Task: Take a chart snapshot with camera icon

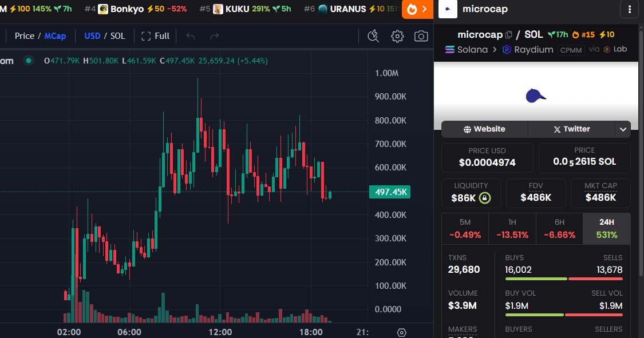Action: (421, 36)
